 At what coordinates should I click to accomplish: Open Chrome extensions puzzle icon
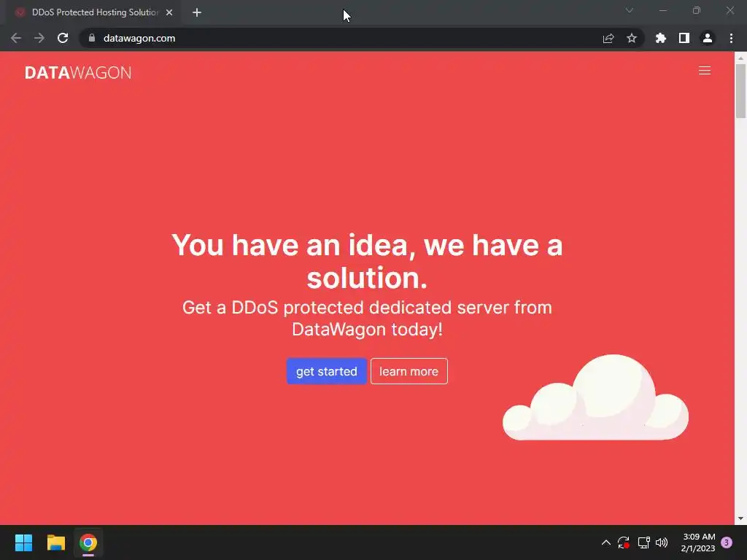(x=661, y=38)
